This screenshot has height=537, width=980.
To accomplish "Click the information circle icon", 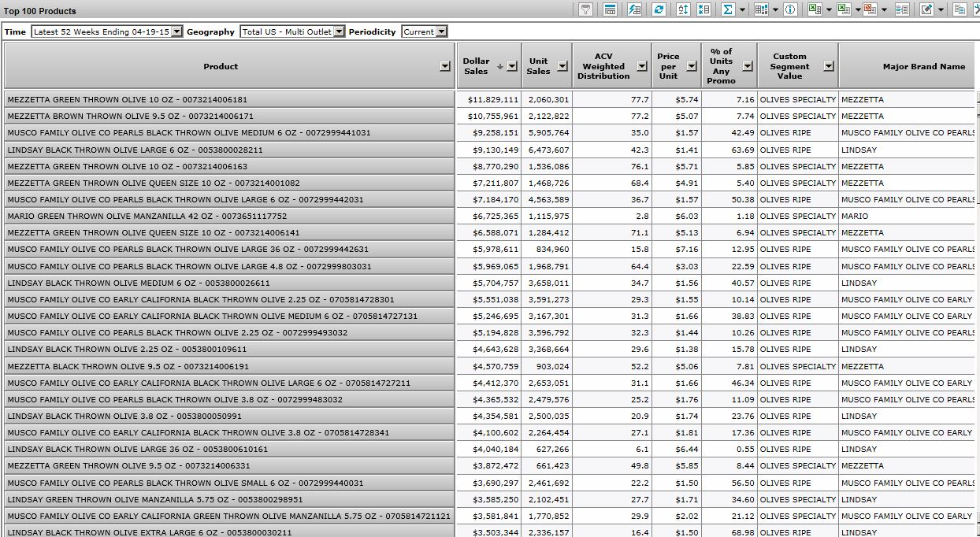I will point(790,9).
